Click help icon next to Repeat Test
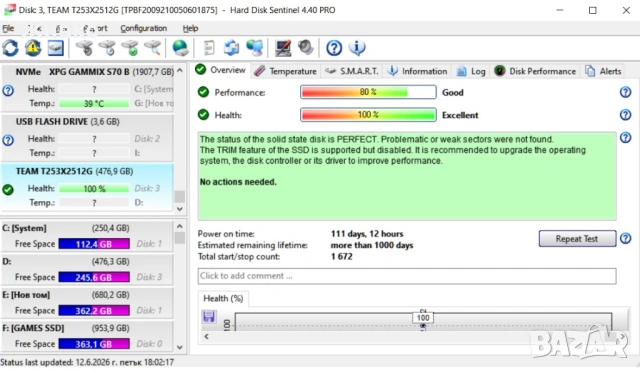 pos(625,238)
